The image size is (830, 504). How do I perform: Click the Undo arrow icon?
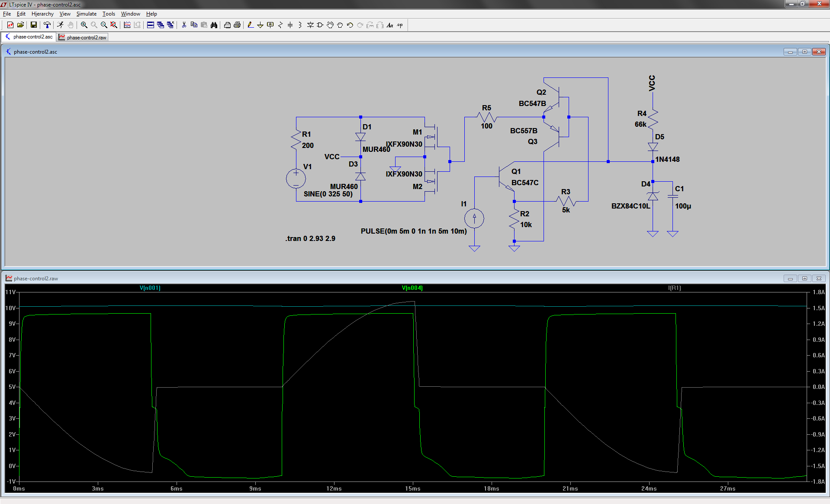point(350,25)
